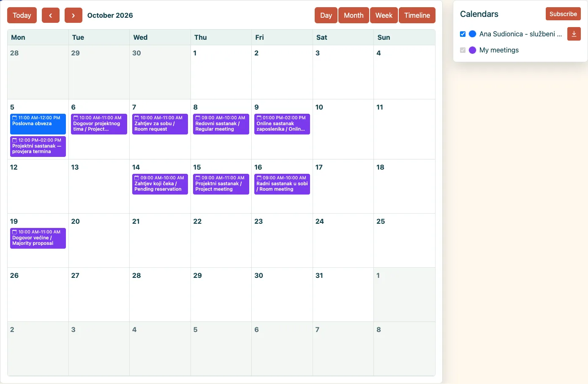Viewport: 588px width, 384px height.
Task: Select the October 2026 title
Action: point(110,15)
